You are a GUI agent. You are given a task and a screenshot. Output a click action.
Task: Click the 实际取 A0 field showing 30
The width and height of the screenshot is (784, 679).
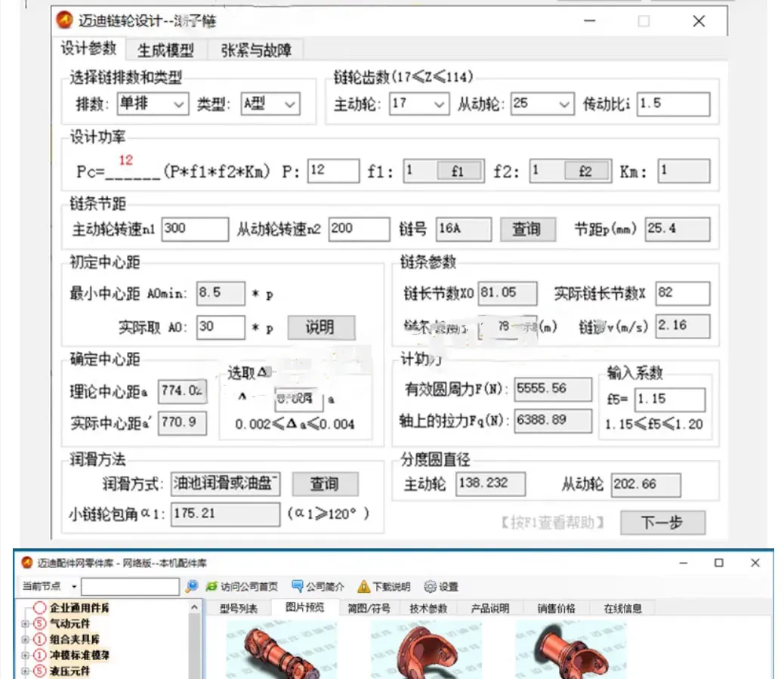point(221,328)
